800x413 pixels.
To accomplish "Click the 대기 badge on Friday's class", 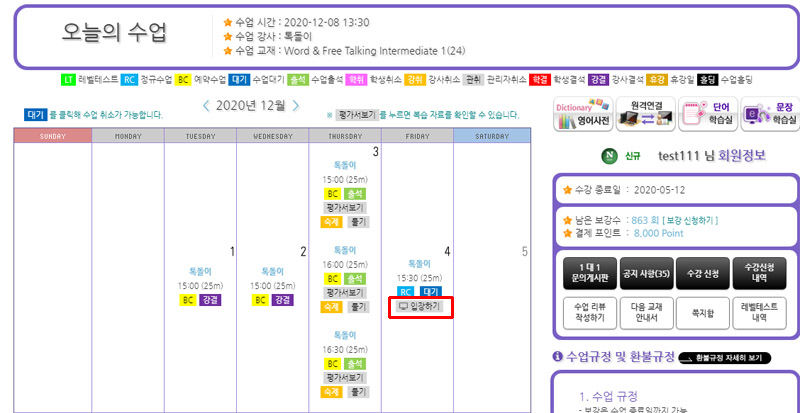I will tap(430, 291).
